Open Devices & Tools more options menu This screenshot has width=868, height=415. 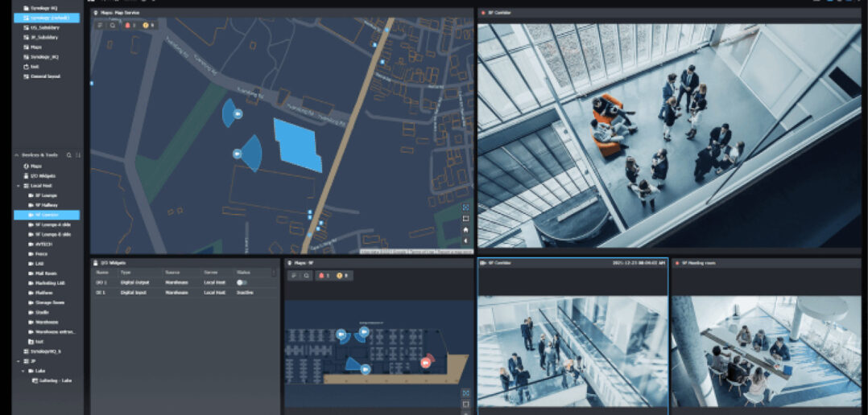[x=77, y=155]
